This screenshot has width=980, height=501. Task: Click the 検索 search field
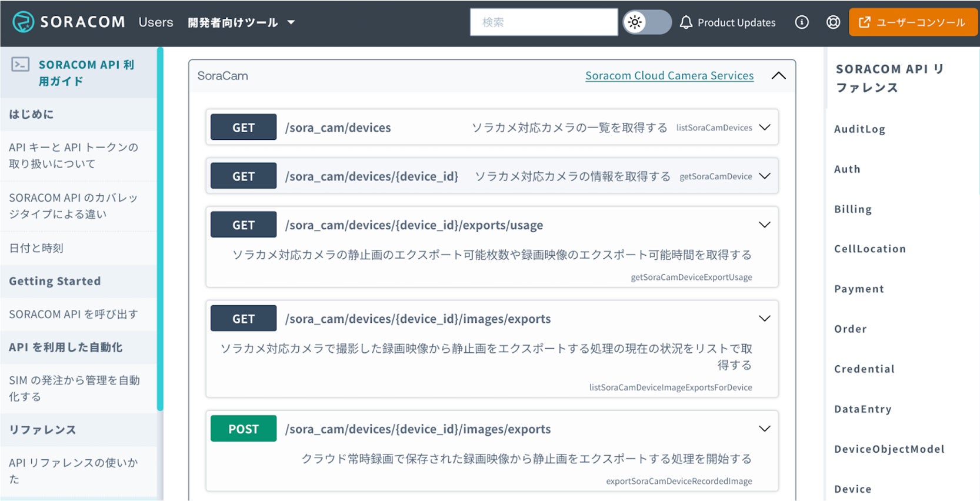pyautogui.click(x=544, y=22)
